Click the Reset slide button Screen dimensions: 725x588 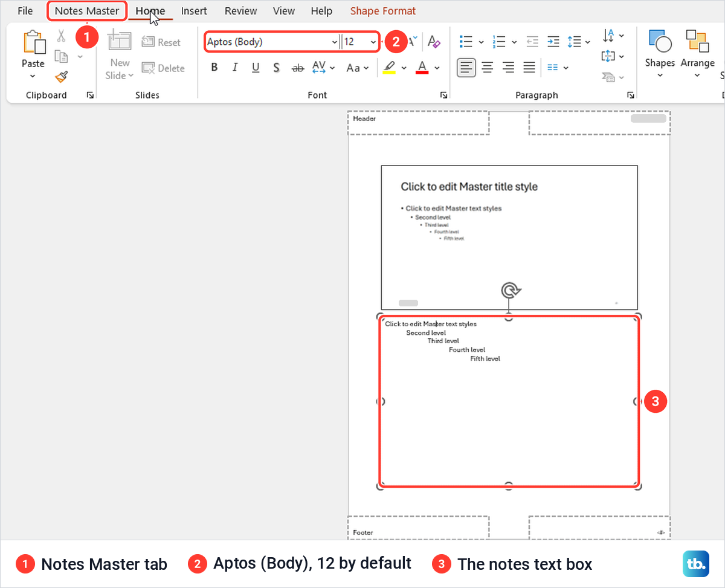tap(161, 42)
